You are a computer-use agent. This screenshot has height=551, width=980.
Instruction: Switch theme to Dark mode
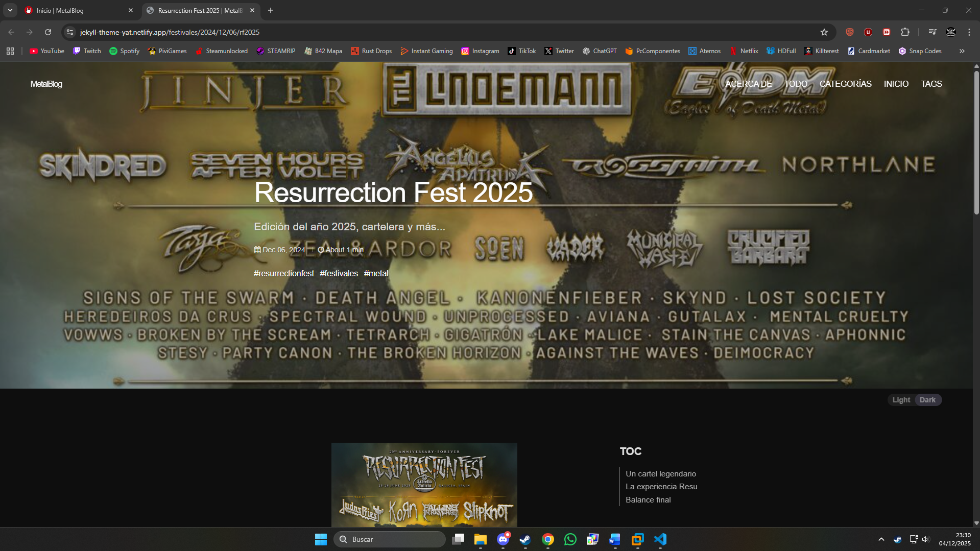point(927,400)
